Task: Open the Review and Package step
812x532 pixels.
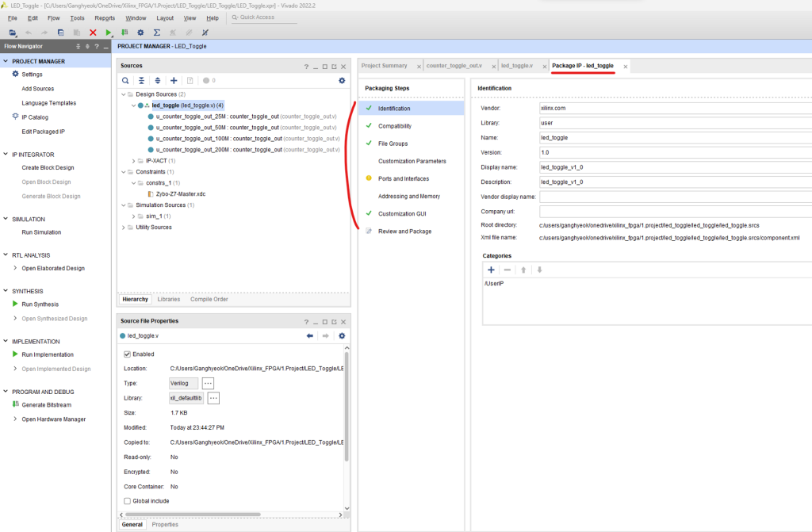Action: 404,232
